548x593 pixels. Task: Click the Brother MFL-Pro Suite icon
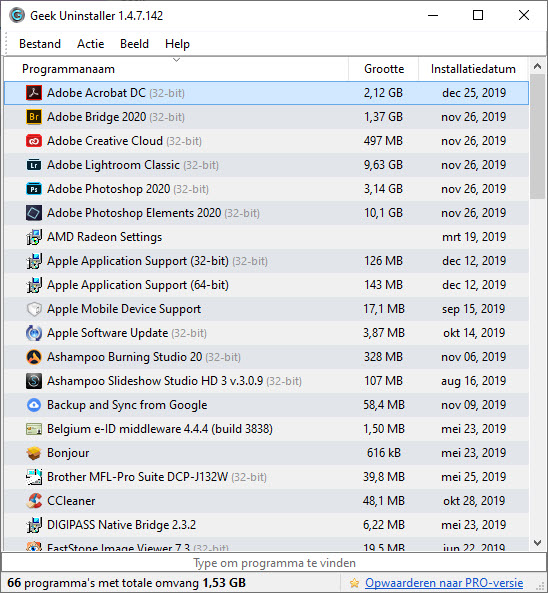(34, 477)
